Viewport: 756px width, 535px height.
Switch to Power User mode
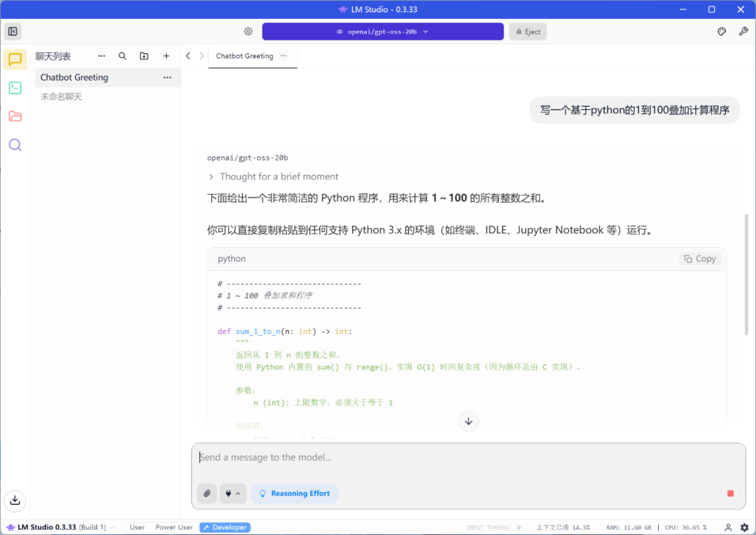[x=174, y=527]
